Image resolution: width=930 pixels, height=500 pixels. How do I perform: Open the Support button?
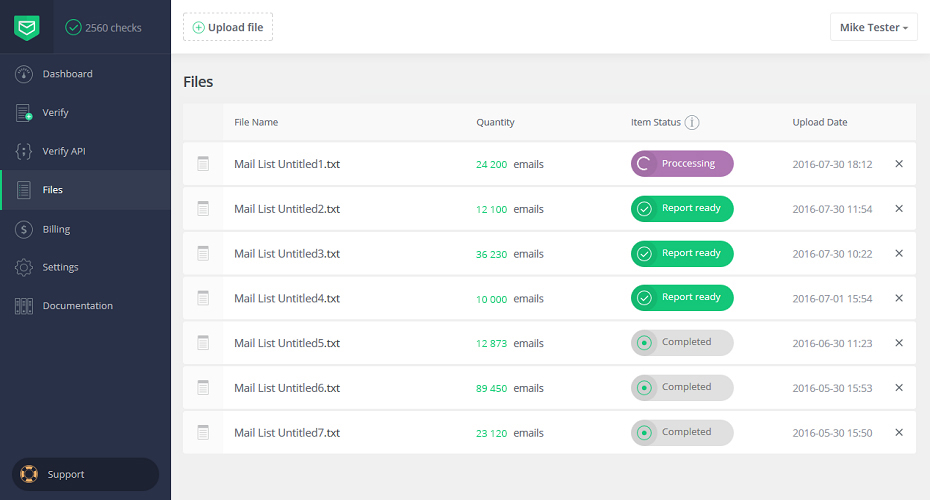pyautogui.click(x=85, y=474)
